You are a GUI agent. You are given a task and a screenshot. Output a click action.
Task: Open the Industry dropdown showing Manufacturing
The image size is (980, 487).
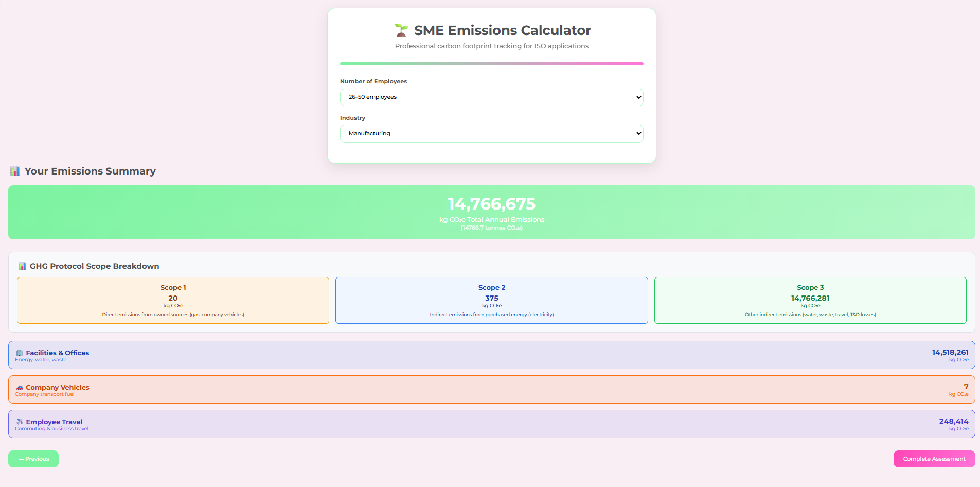[x=491, y=134]
